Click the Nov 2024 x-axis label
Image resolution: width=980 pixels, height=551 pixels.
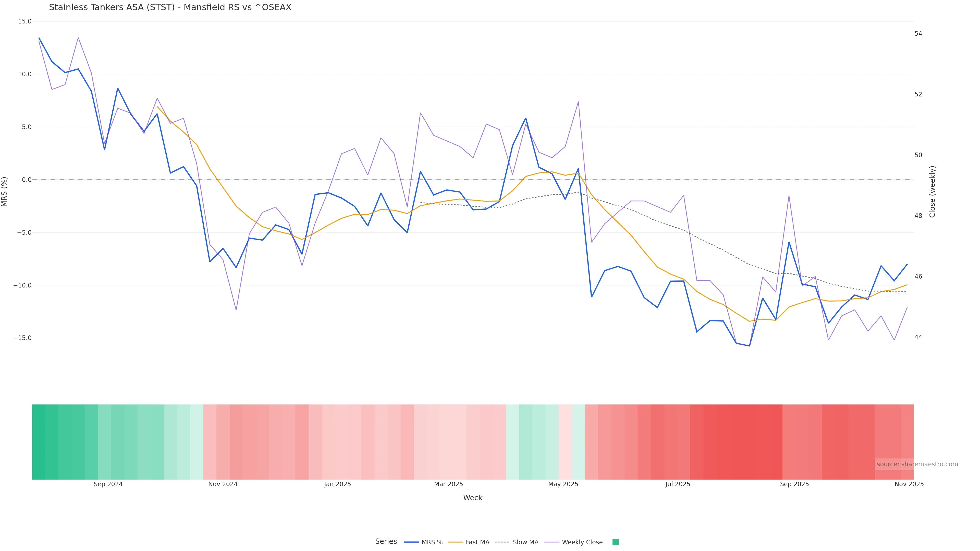pyautogui.click(x=223, y=484)
